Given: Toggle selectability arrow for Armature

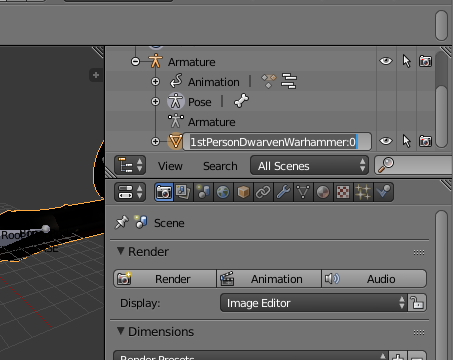Looking at the screenshot, I should [x=406, y=61].
